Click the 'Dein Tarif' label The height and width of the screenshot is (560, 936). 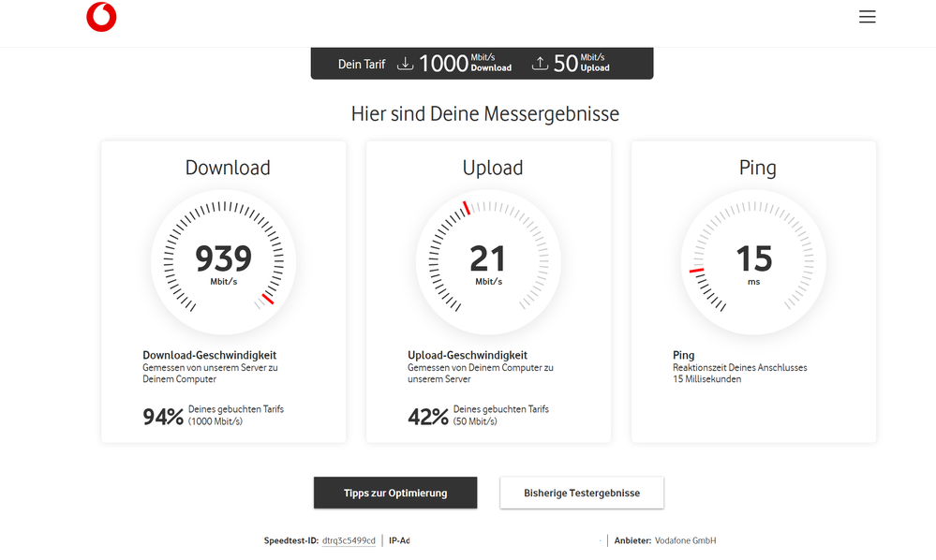tap(362, 64)
